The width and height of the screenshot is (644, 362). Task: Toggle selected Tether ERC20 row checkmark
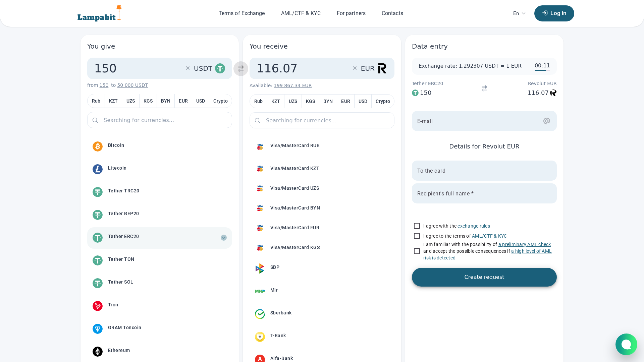click(224, 238)
